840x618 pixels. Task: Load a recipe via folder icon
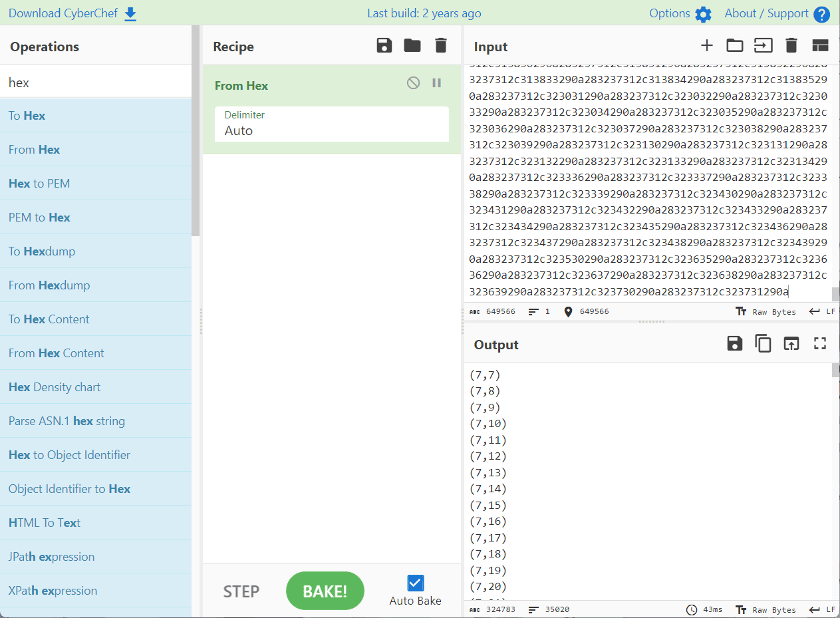pyautogui.click(x=412, y=46)
